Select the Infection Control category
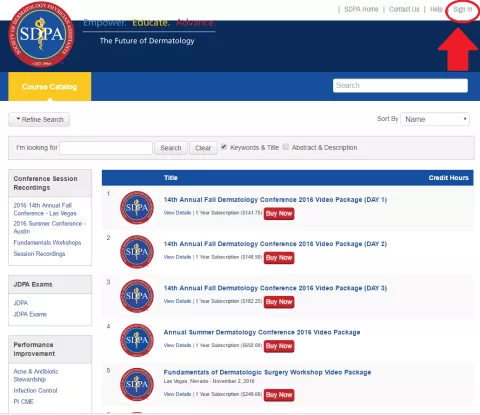Image resolution: width=480 pixels, height=415 pixels. [35, 390]
